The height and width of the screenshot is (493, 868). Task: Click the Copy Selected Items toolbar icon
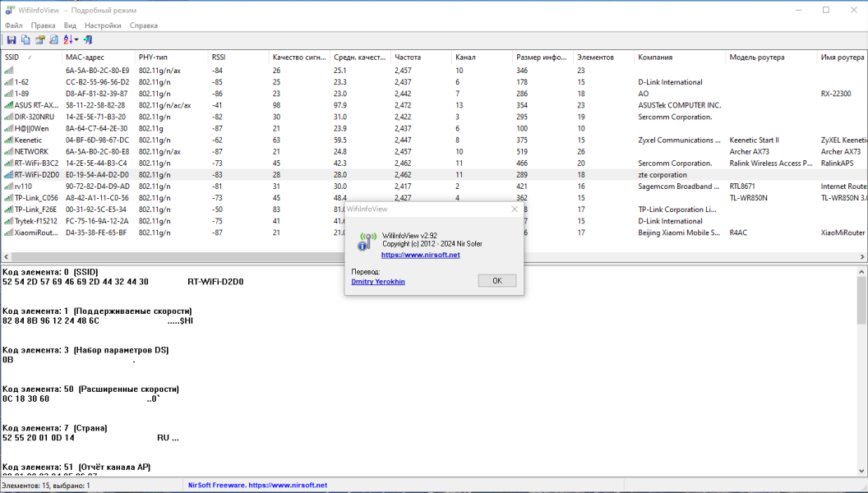(25, 39)
